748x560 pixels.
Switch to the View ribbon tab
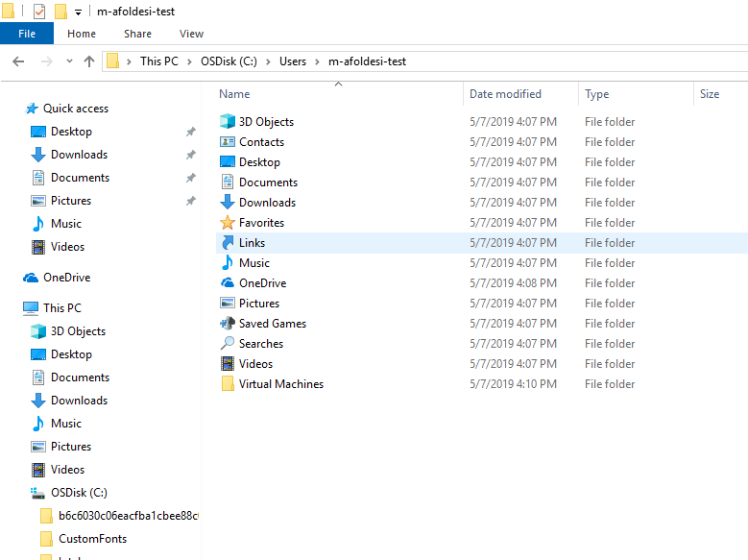pyautogui.click(x=191, y=34)
